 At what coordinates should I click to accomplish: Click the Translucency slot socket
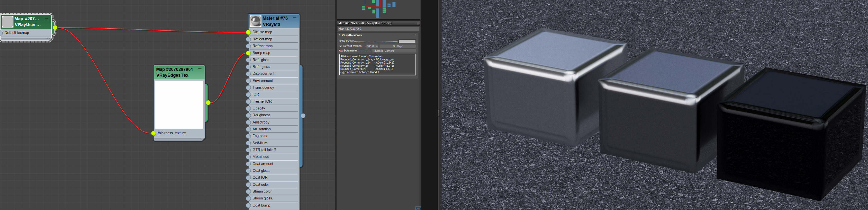(248, 88)
